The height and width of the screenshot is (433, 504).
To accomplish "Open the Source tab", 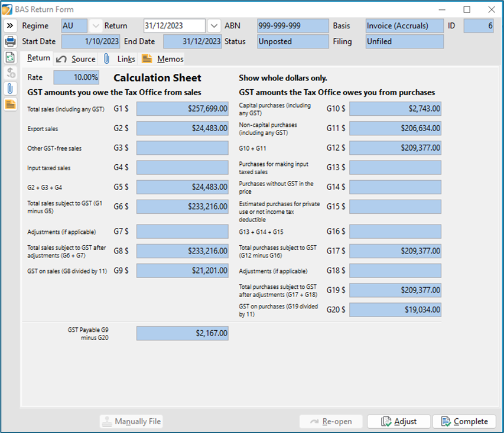I will click(x=76, y=59).
